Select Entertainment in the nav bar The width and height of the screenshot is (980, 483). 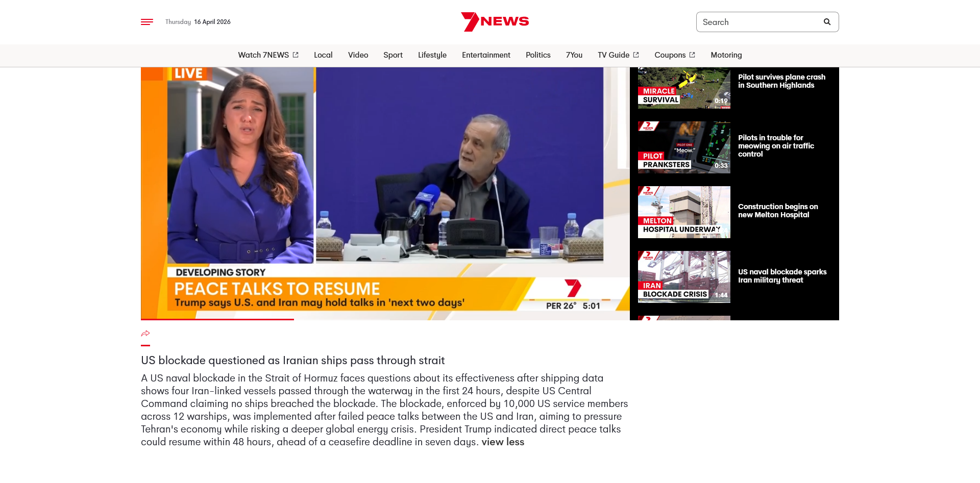[486, 55]
